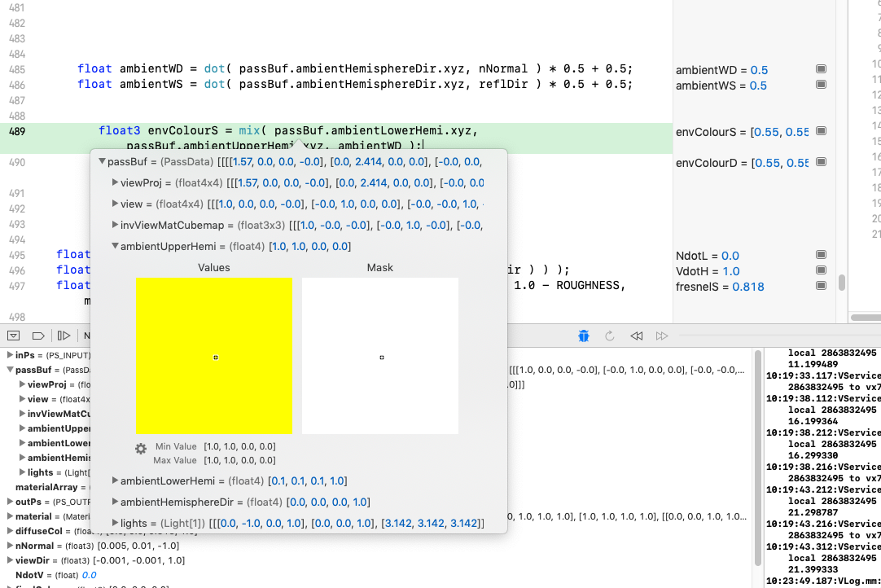
Task: Select the vertical scrollbar of the code editor
Action: (x=841, y=283)
